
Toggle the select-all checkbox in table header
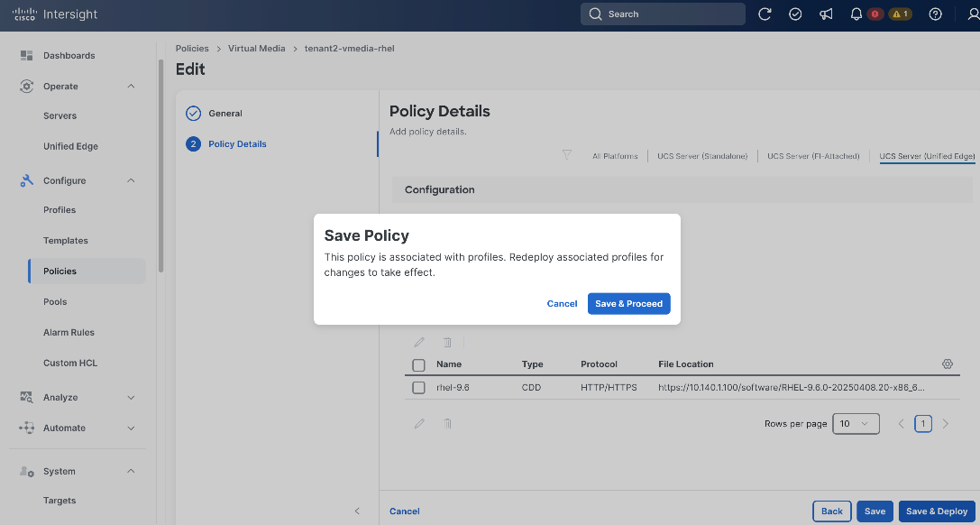[x=418, y=365]
